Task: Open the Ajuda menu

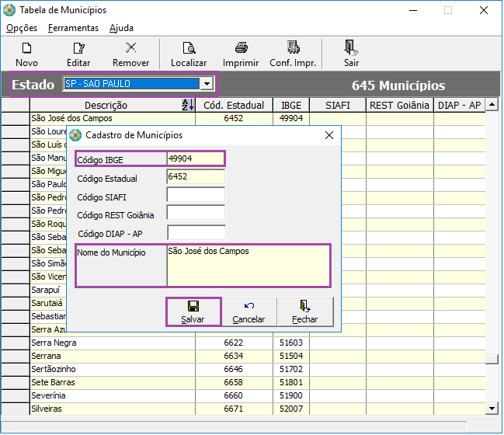Action: click(x=121, y=28)
